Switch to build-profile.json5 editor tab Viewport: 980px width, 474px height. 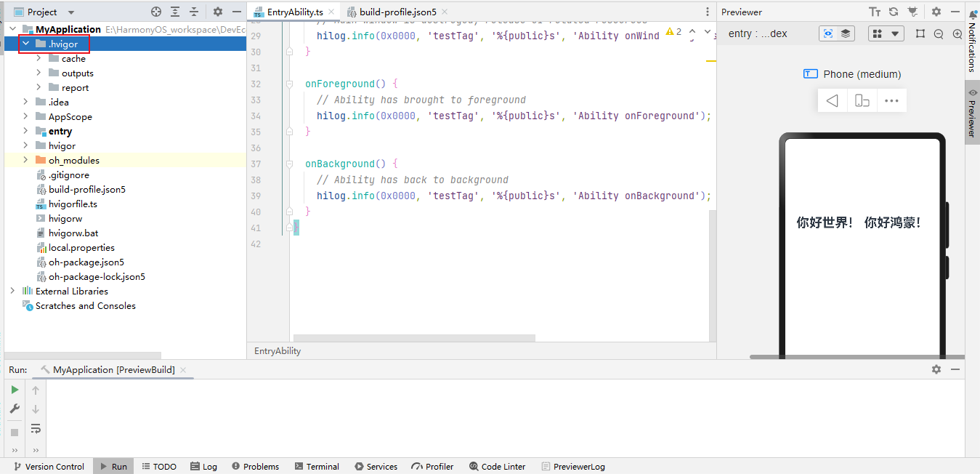coord(397,12)
